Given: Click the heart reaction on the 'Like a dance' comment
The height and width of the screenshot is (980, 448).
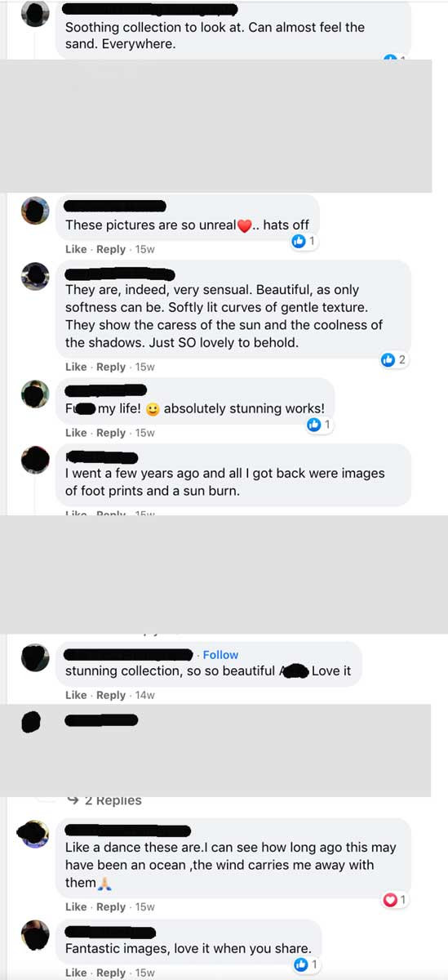Looking at the screenshot, I should pos(390,900).
